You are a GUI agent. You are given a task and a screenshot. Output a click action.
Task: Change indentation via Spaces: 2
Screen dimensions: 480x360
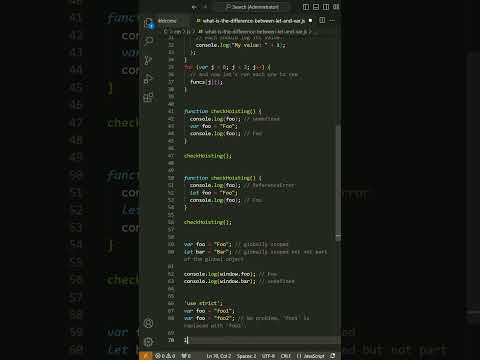(247, 356)
